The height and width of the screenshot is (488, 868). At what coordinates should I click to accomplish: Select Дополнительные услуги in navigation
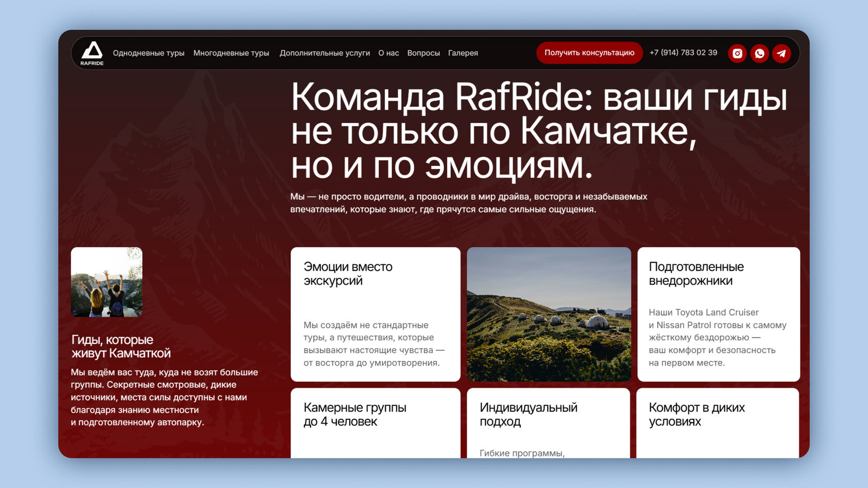click(x=325, y=53)
